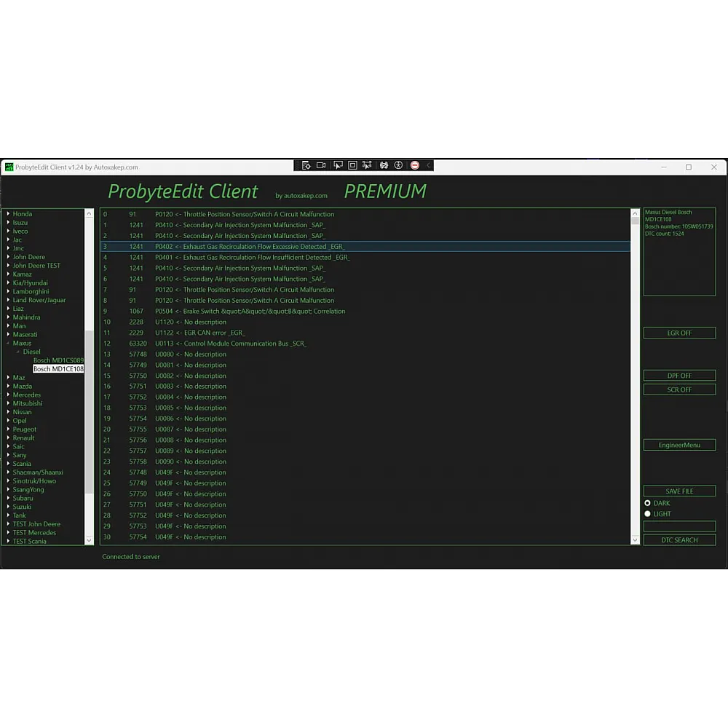Select the Bosch MD1CS089 ECU entry
Image resolution: width=728 pixels, height=728 pixels.
click(x=58, y=360)
